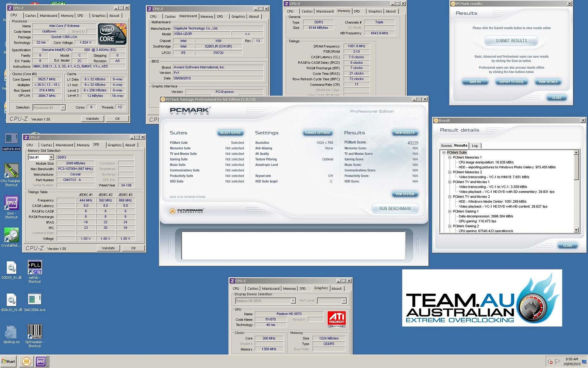Click the CPU-Z taskbar icon
The image size is (588, 368).
[x=40, y=361]
